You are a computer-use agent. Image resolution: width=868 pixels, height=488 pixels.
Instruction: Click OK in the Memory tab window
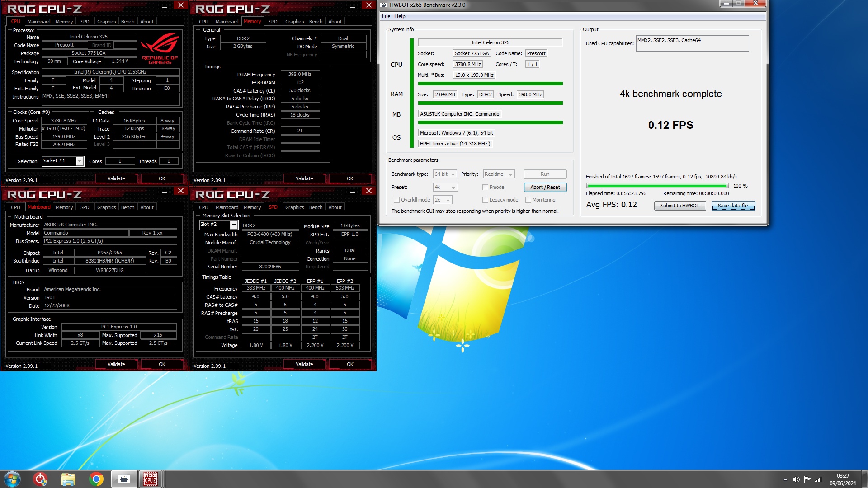[350, 178]
